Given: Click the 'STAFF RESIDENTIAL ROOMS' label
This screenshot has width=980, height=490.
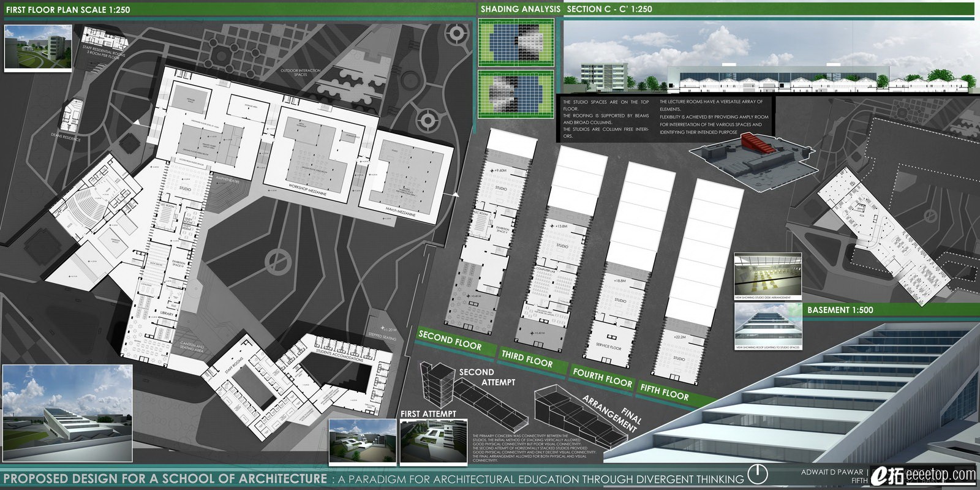Looking at the screenshot, I should click(105, 51).
